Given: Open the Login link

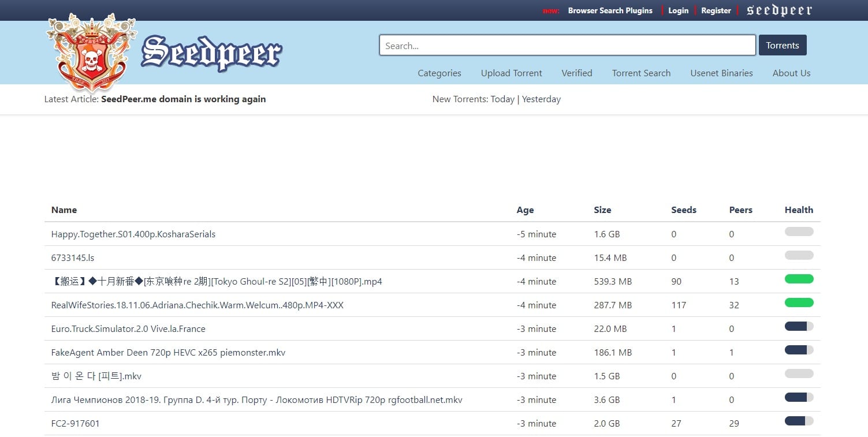Looking at the screenshot, I should point(678,10).
